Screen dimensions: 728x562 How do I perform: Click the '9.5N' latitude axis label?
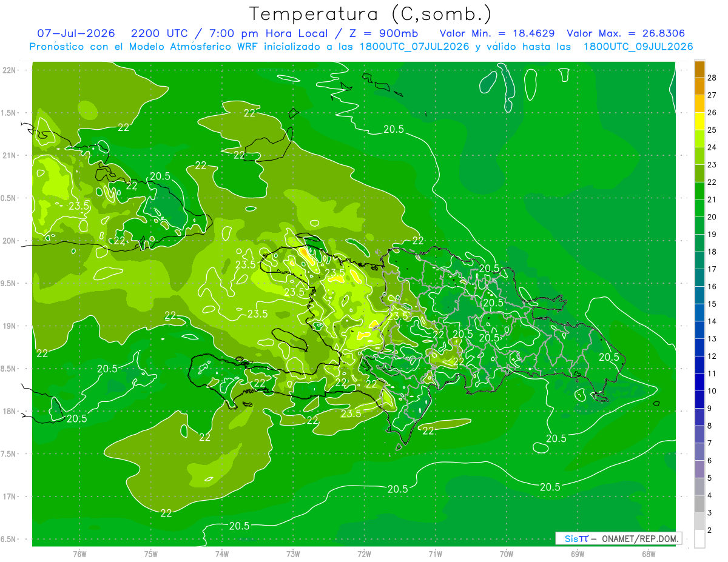[x=9, y=284]
